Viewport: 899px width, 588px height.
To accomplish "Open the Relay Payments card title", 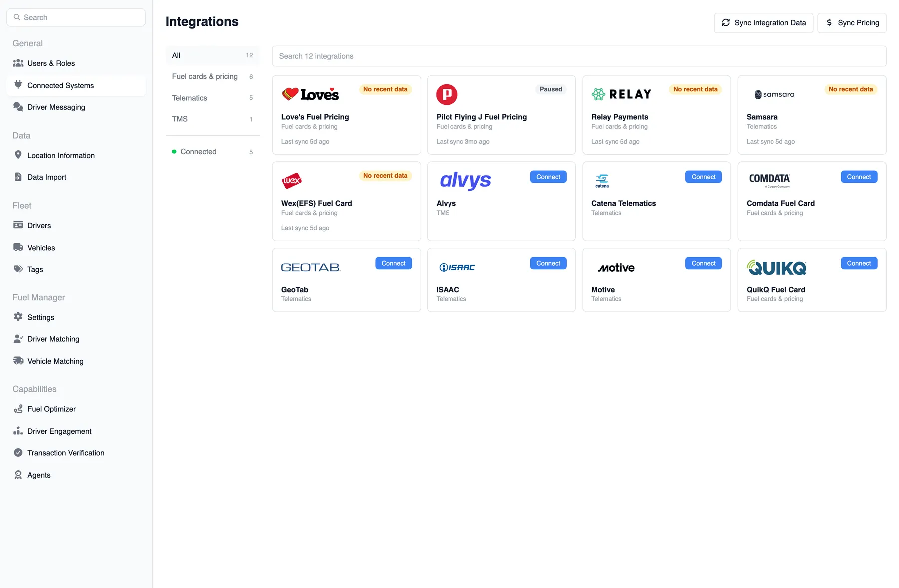I will coord(620,117).
